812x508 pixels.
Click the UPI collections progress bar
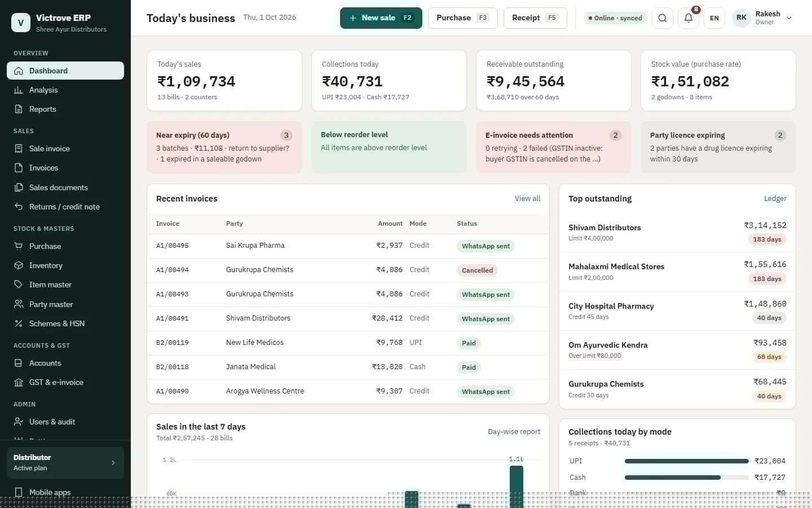(686, 461)
